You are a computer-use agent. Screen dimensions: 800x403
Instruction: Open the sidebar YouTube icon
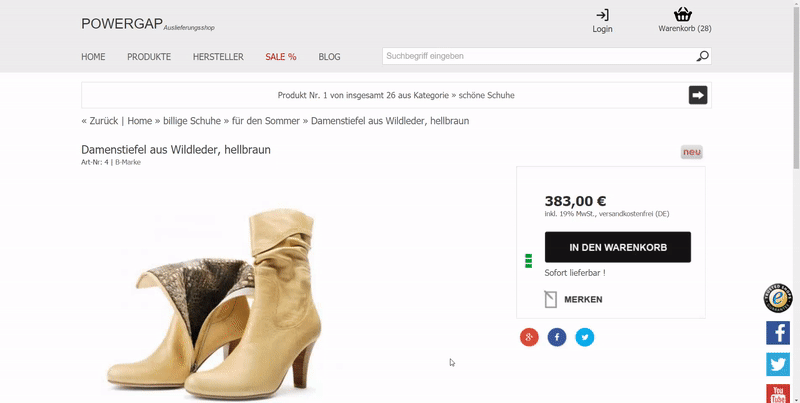point(778,393)
